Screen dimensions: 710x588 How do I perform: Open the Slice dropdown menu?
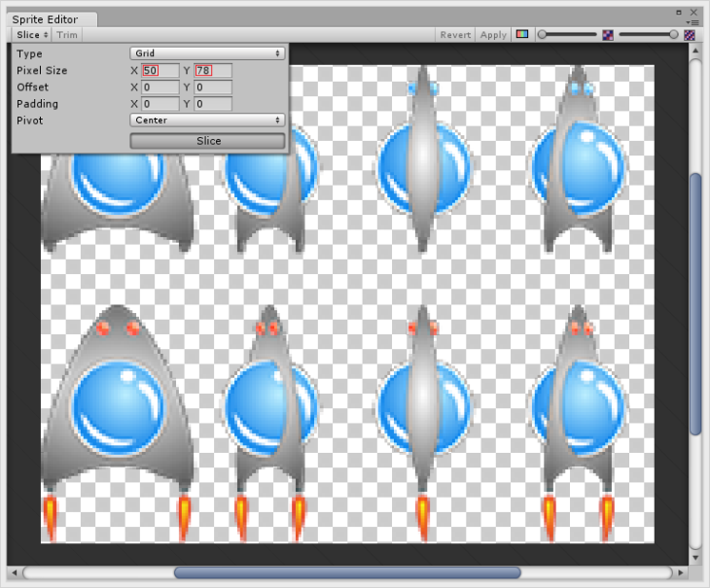32,35
